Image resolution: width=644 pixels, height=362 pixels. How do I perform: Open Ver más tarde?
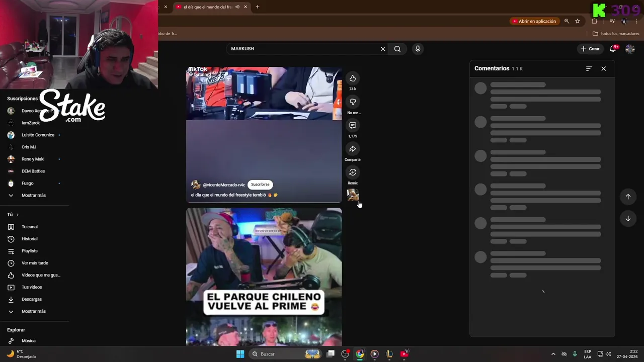[34, 263]
